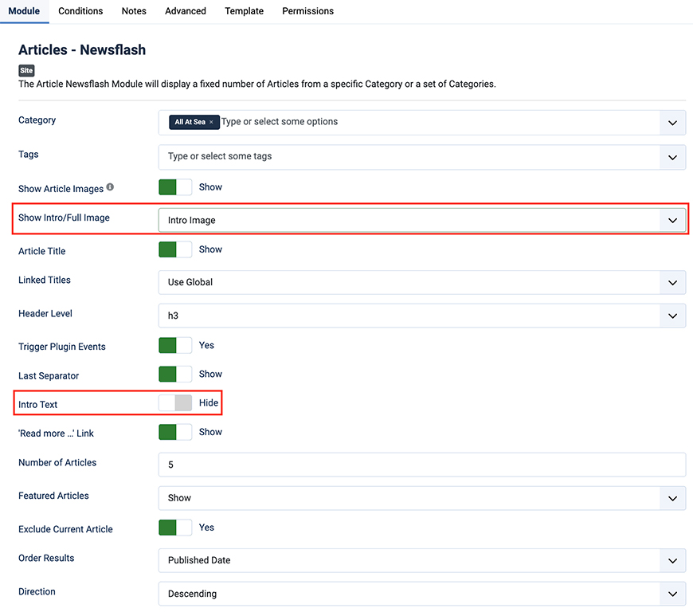The width and height of the screenshot is (693, 616).
Task: Expand the Direction dropdown
Action: click(421, 594)
